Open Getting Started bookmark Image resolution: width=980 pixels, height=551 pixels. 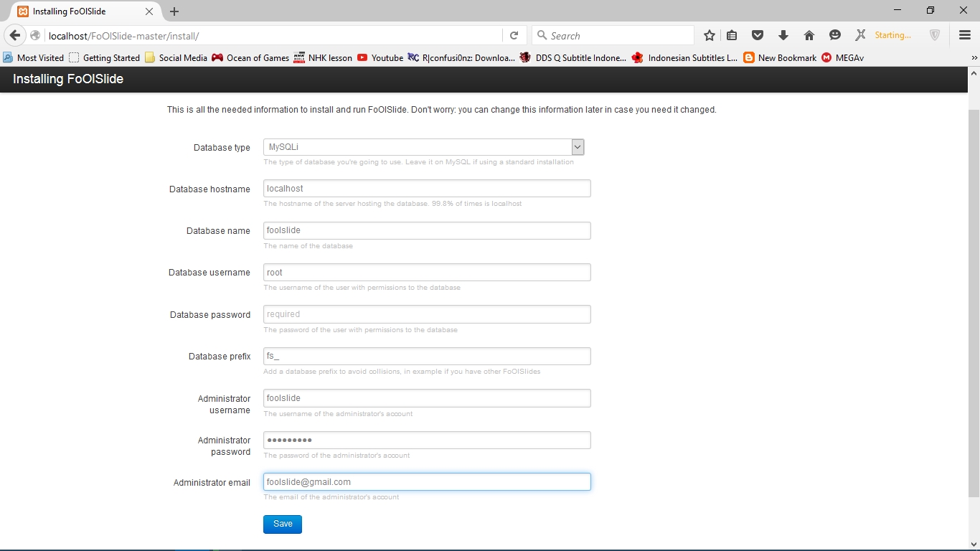(104, 57)
